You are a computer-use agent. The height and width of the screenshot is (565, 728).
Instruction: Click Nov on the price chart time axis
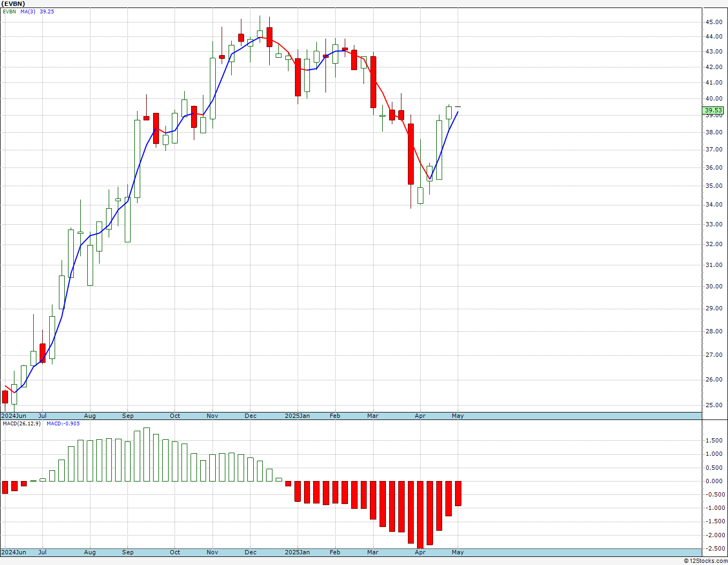click(213, 416)
